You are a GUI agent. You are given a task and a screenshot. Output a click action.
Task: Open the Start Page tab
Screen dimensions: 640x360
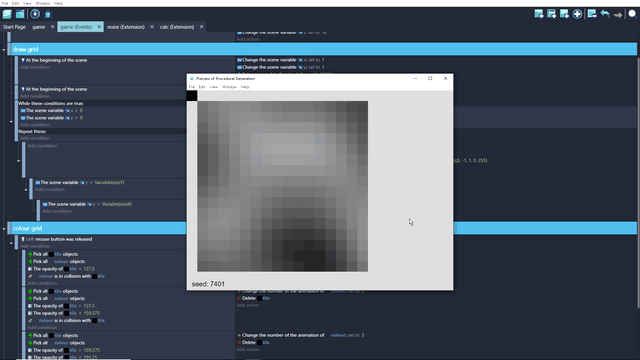(14, 27)
